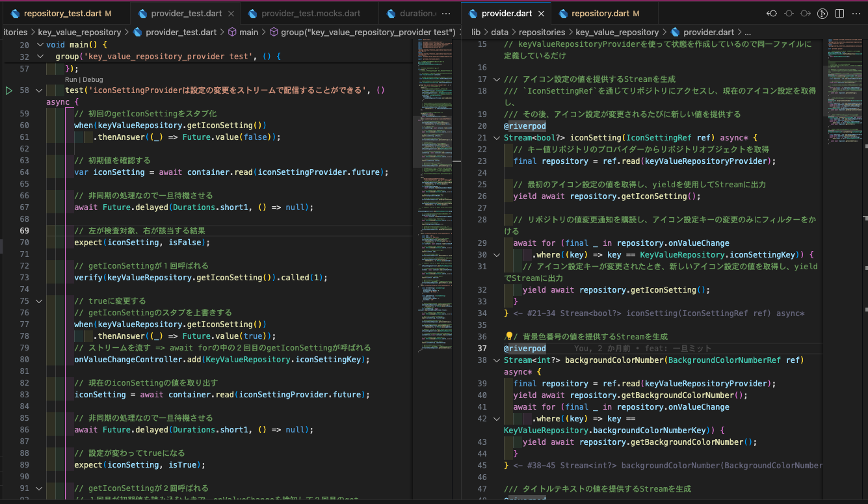868x504 pixels.
Task: Click the right editor's vertical scrollbar
Action: [865, 195]
